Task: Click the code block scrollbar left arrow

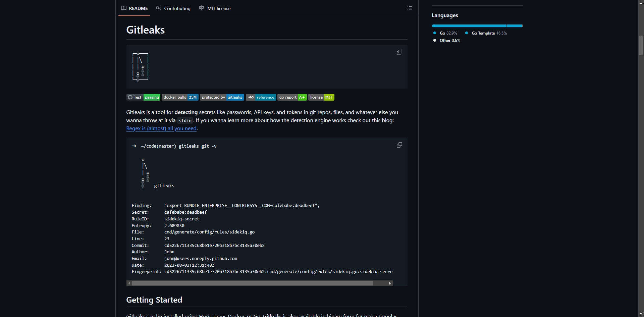Action: [129, 283]
